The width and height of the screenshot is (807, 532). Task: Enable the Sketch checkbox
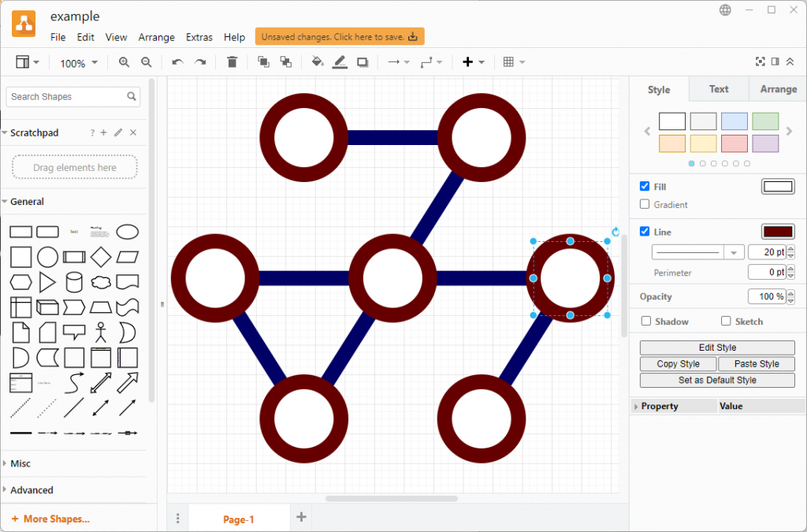coord(726,321)
